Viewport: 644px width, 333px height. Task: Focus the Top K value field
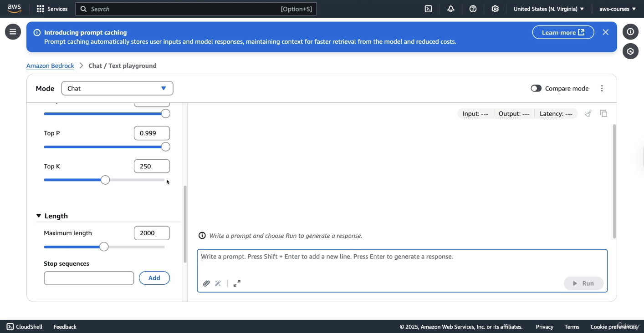(x=152, y=166)
